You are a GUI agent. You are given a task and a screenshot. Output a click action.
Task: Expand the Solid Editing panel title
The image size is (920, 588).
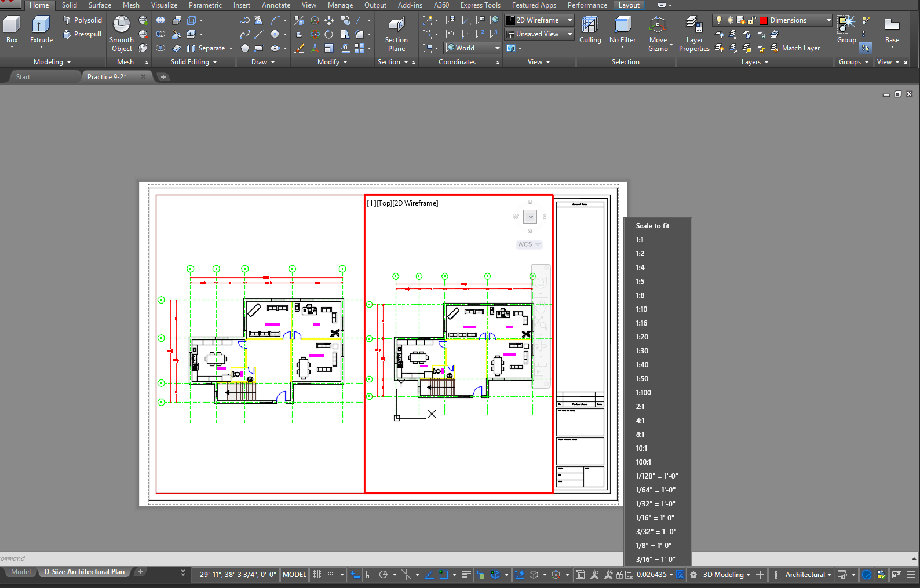click(194, 62)
